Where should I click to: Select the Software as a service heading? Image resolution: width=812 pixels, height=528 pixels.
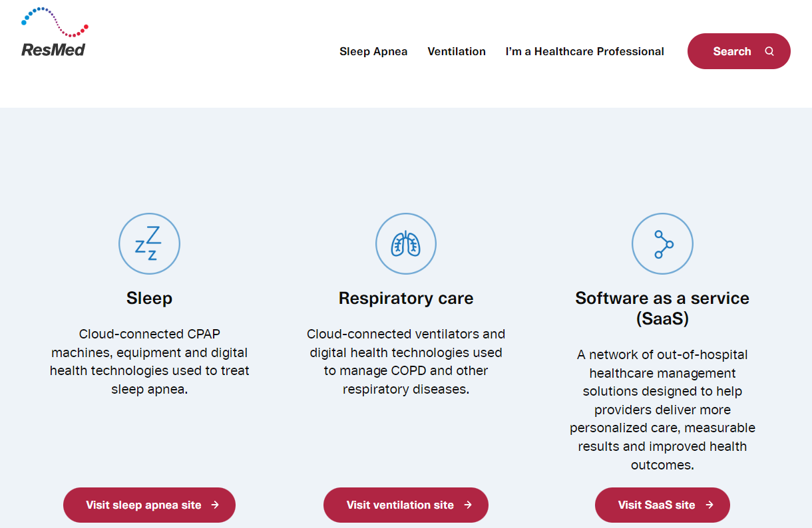point(662,308)
